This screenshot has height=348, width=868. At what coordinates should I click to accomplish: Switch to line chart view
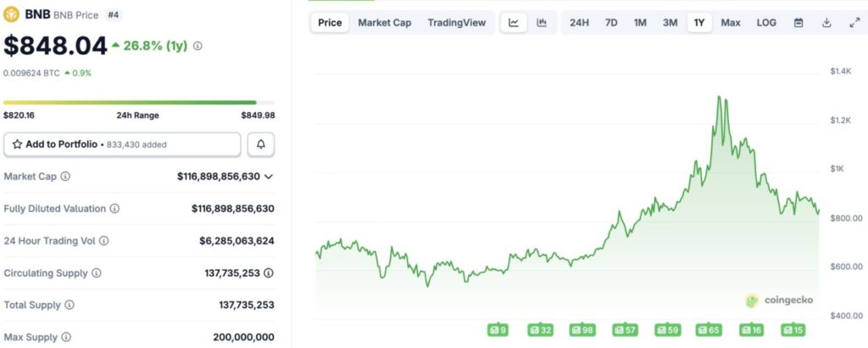(x=514, y=23)
